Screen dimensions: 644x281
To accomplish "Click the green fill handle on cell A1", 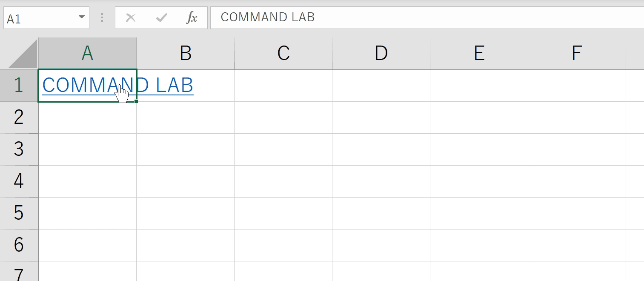I will (x=136, y=101).
